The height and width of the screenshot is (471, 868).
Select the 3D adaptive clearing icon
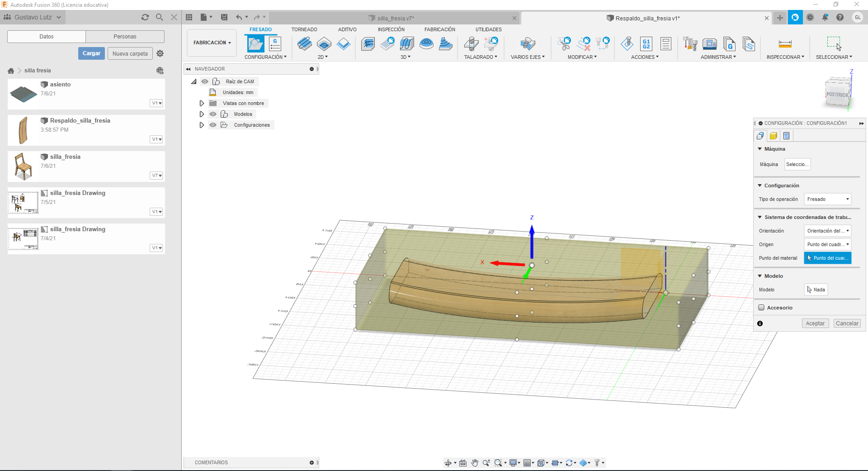pos(368,44)
